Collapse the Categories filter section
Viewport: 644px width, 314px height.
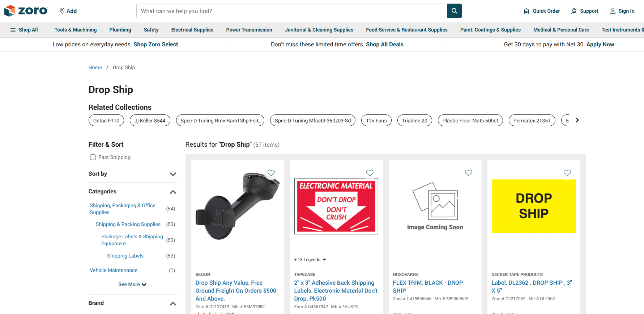(173, 192)
